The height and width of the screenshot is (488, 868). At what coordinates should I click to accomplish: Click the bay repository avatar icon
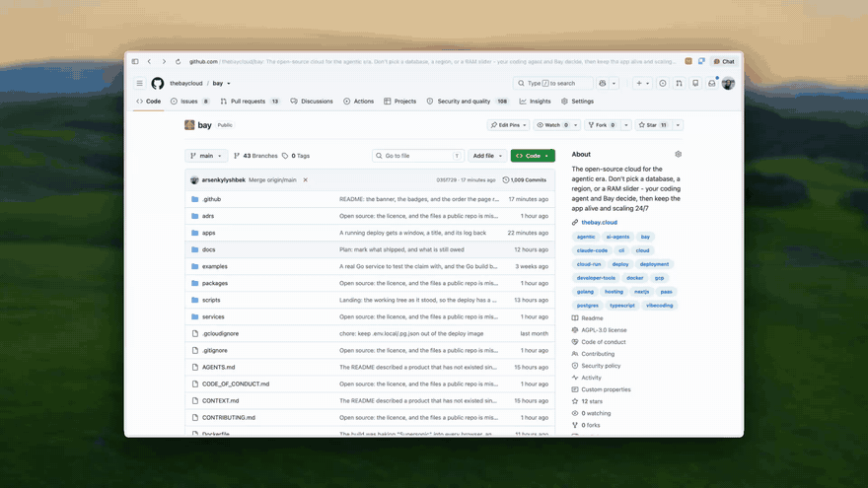189,125
